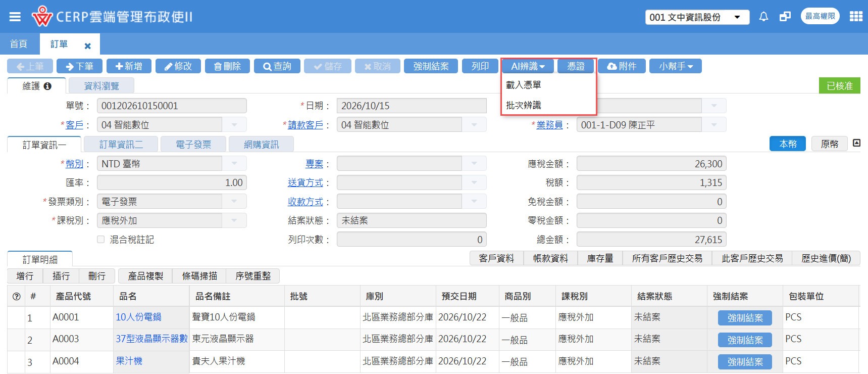Open the 查詢 search function
Screen dimensions: 868x374
277,66
